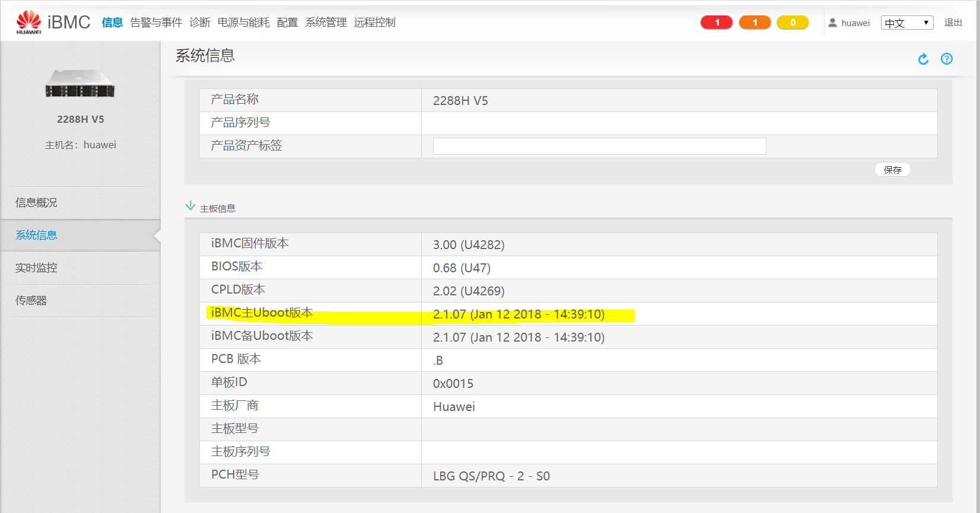Click the 保存 save button
Viewport: 980px width, 513px height.
(x=892, y=170)
